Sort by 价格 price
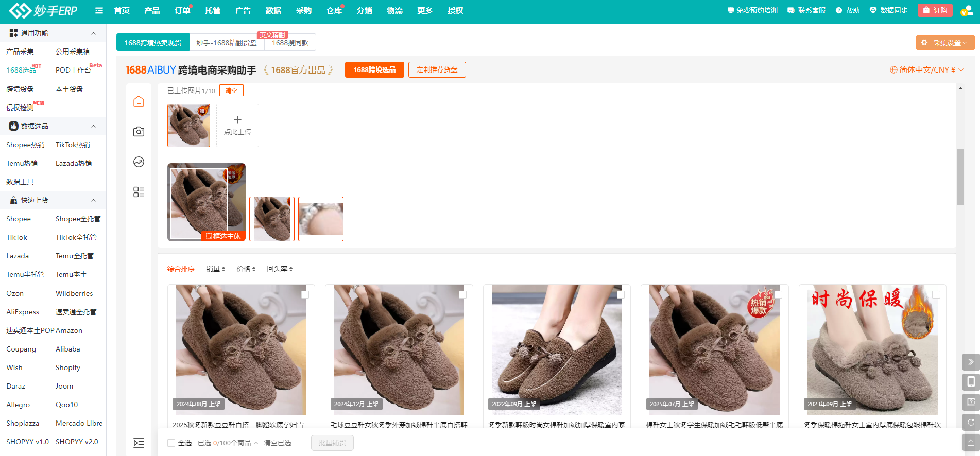Viewport: 980px width, 456px height. tap(246, 269)
